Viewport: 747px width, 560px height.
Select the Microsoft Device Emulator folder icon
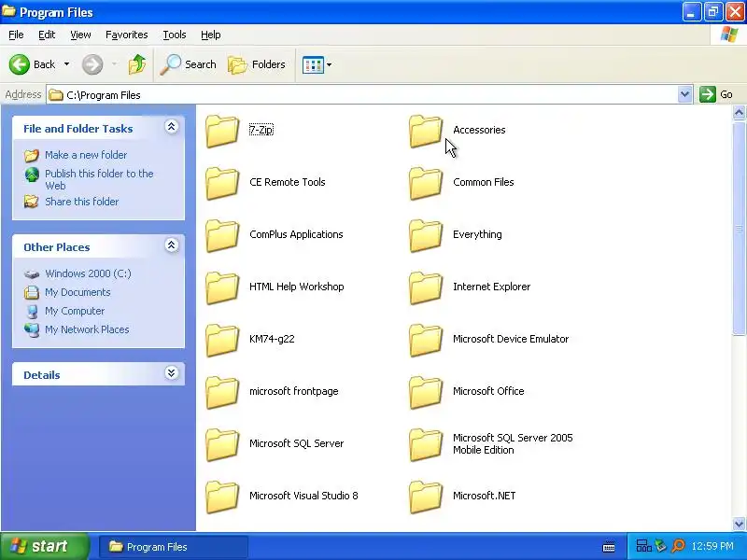coord(426,341)
